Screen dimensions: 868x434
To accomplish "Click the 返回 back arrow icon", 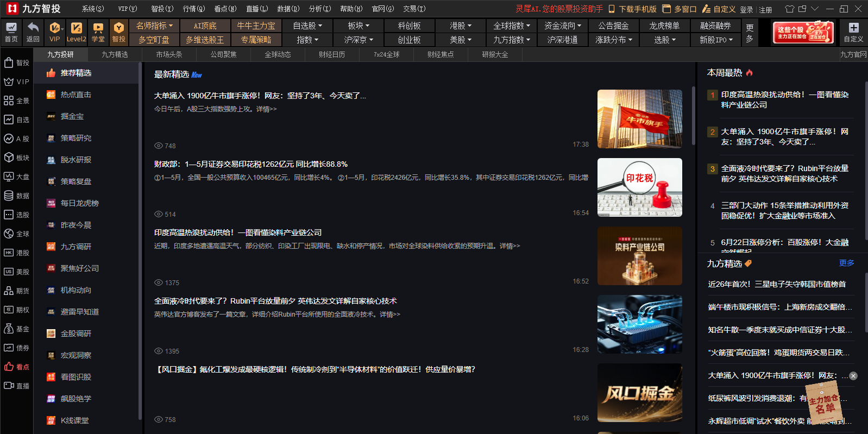I will tap(33, 32).
